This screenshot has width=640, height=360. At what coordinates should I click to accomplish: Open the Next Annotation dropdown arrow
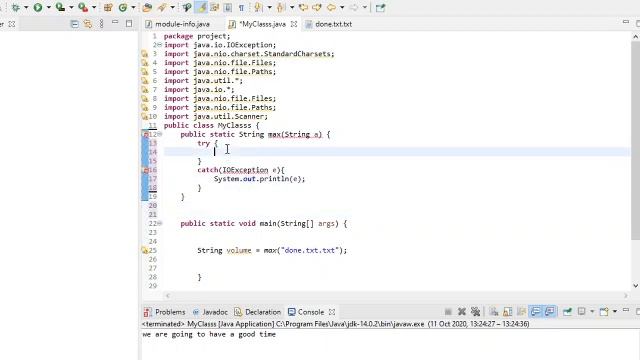[269, 7]
